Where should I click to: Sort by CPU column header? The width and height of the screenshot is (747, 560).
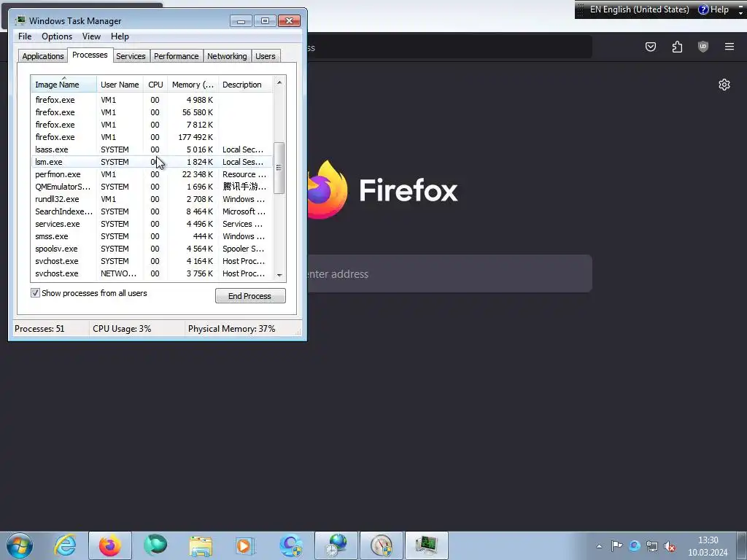coord(155,85)
